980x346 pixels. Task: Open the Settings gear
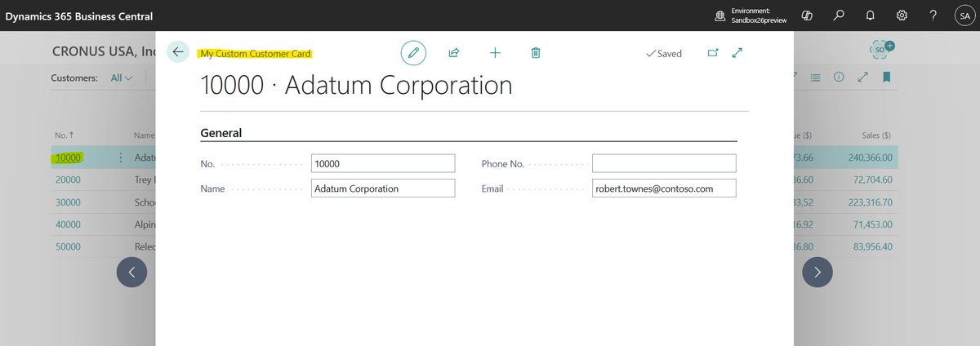point(902,16)
